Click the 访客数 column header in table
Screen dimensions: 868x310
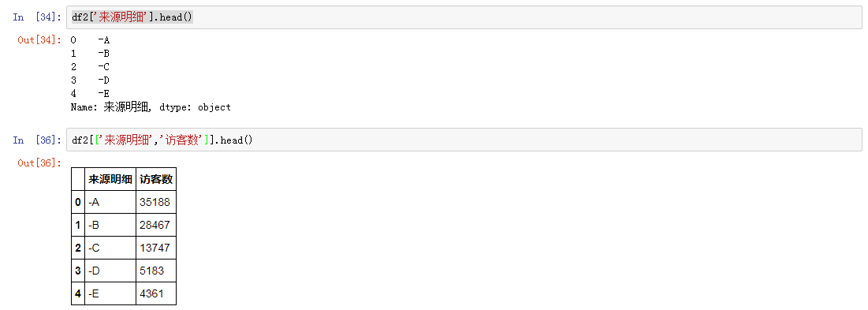click(156, 179)
